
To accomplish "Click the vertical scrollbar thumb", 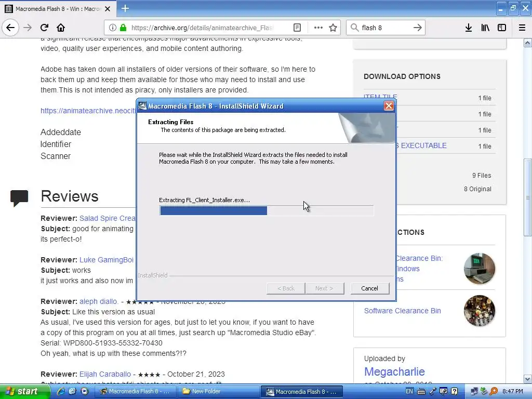I will point(528,197).
